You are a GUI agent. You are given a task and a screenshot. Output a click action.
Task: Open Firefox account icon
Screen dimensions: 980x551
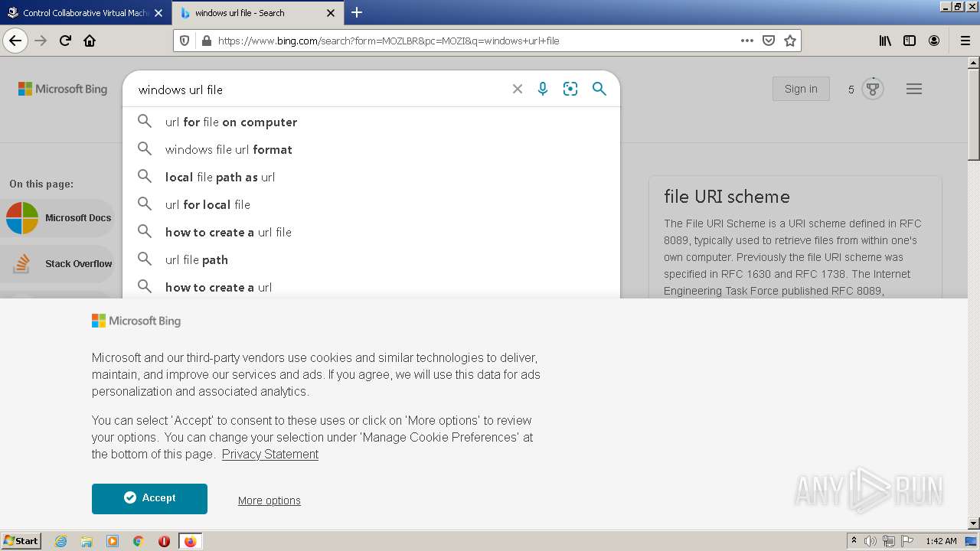coord(934,41)
